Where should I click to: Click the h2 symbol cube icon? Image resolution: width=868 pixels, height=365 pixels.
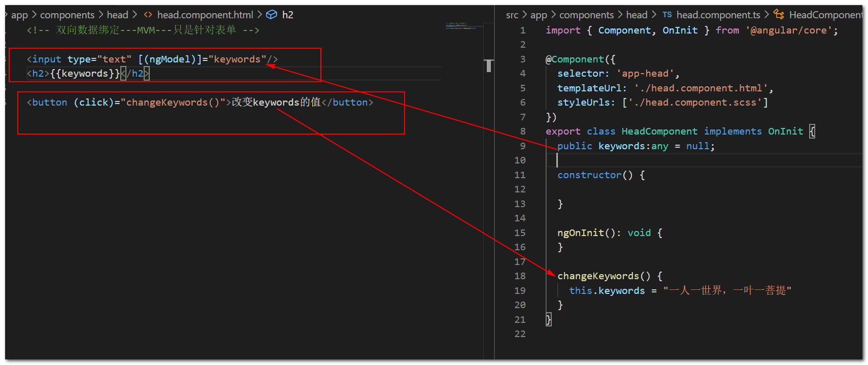[x=272, y=15]
